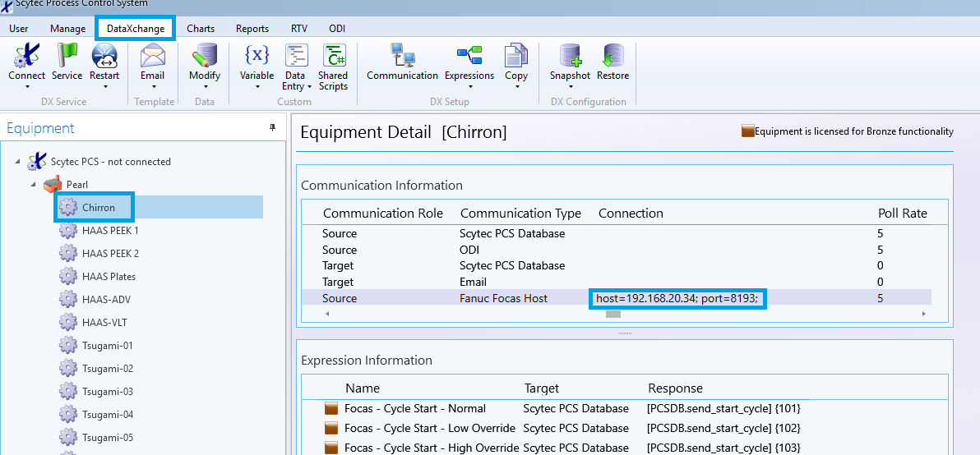Viewport: 980px width, 455px height.
Task: Open the Data Entry dropdown arrow
Action: (x=309, y=87)
